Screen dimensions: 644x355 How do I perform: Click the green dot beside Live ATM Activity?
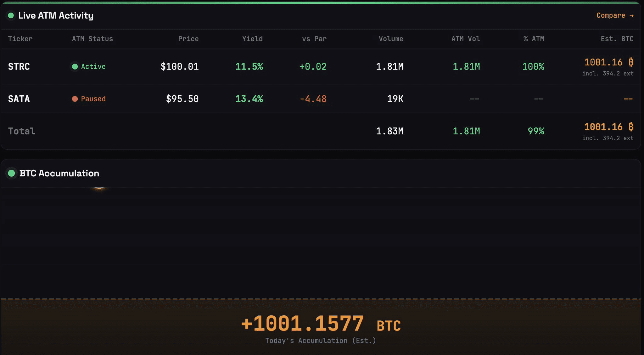click(11, 15)
